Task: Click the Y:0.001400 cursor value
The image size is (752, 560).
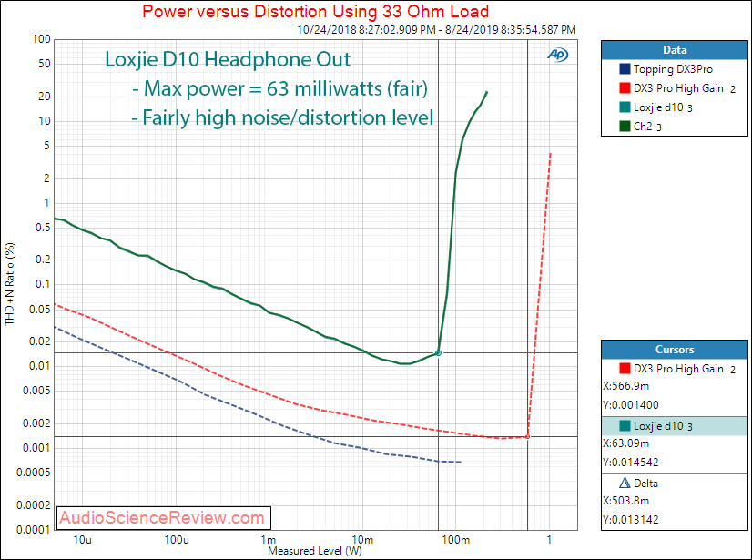Action: click(631, 405)
